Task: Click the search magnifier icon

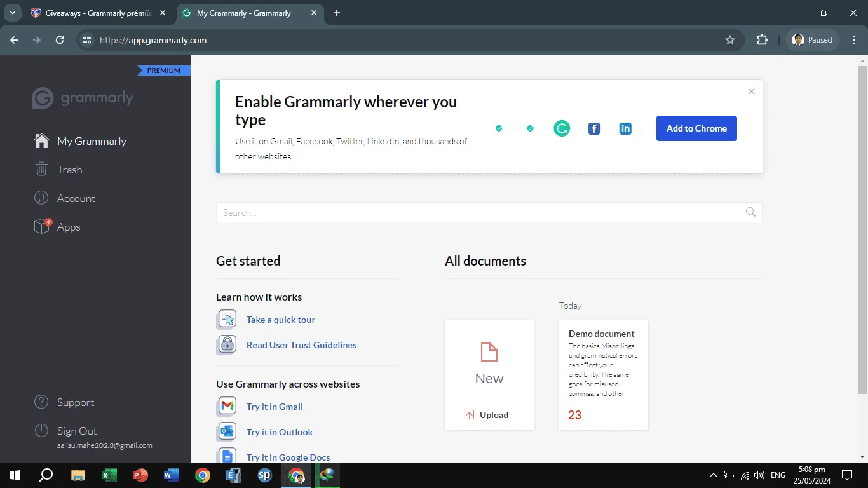Action: point(750,212)
